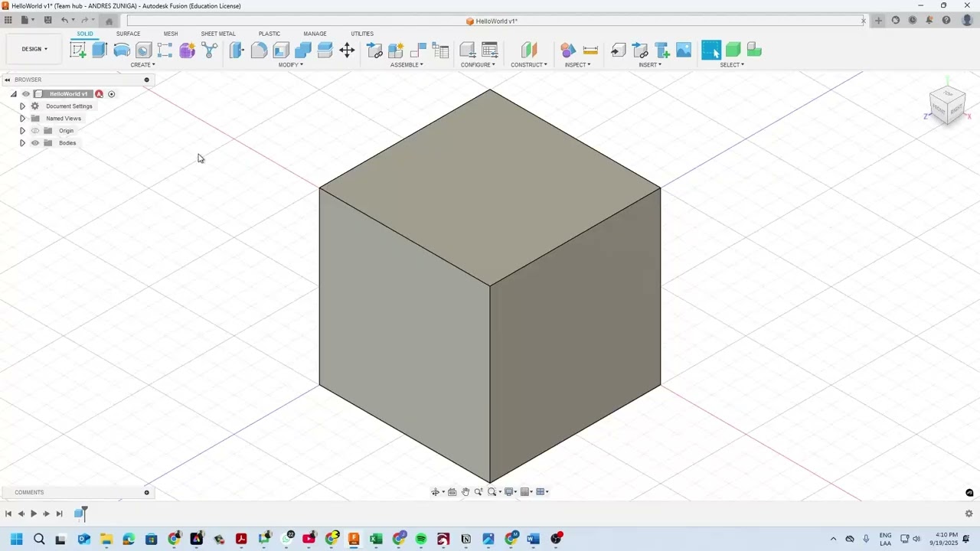Open the CONSTRUCT dropdown menu
980x551 pixels.
click(529, 65)
